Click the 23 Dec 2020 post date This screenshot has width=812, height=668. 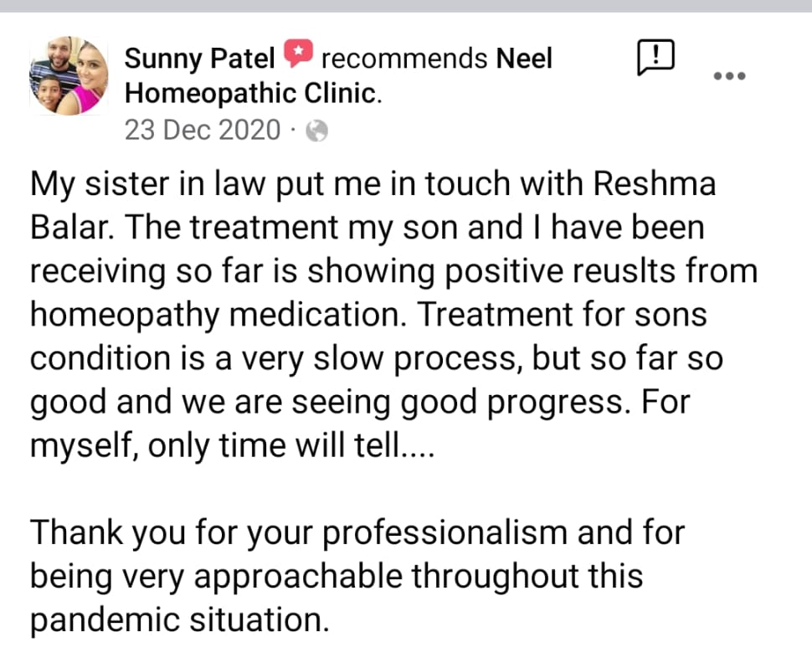[202, 131]
